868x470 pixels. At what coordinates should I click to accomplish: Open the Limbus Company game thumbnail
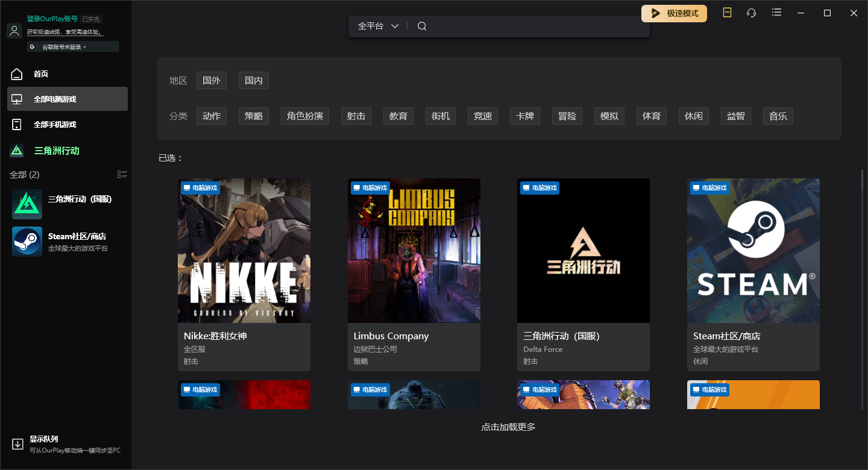414,250
